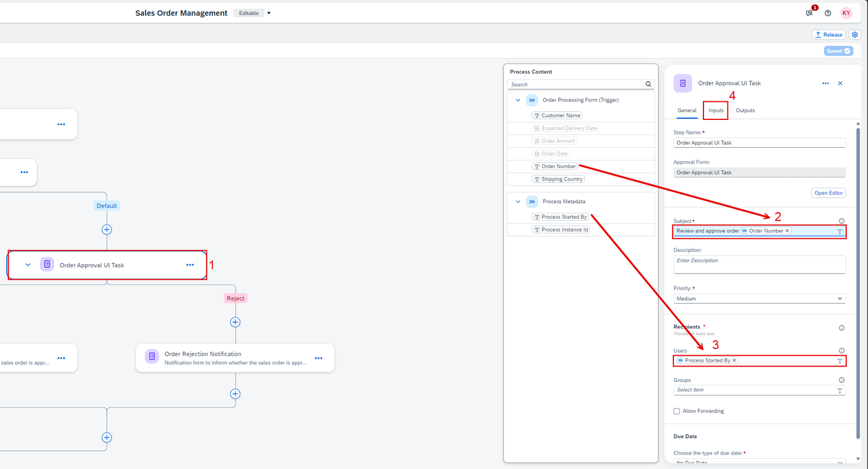Open the due date type dropdown
The image size is (868, 469).
[759, 462]
